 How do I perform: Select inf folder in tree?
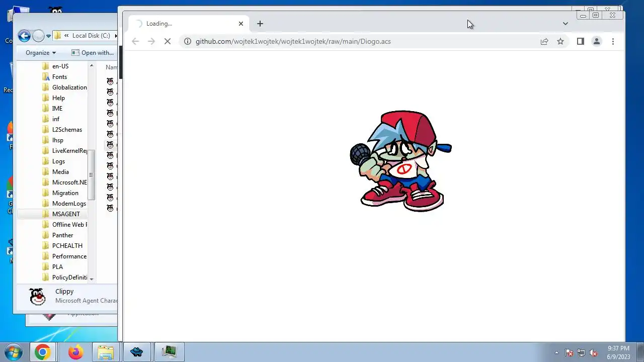[56, 119]
